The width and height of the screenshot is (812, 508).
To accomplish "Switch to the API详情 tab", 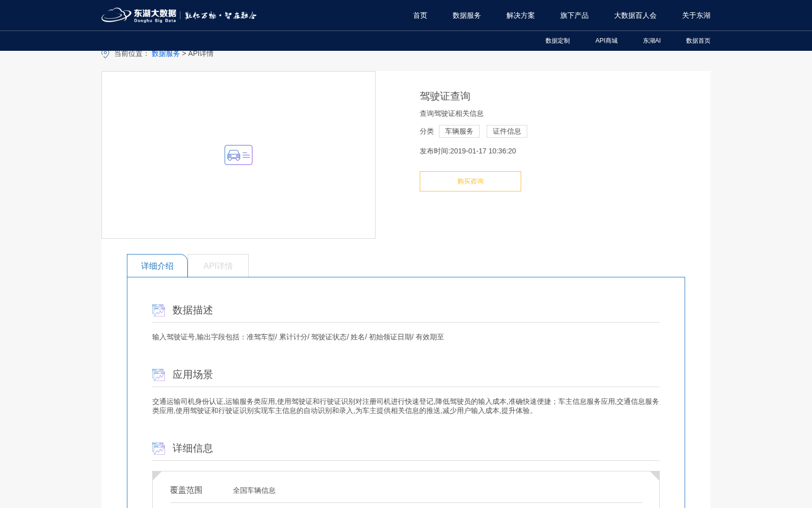I will (218, 266).
